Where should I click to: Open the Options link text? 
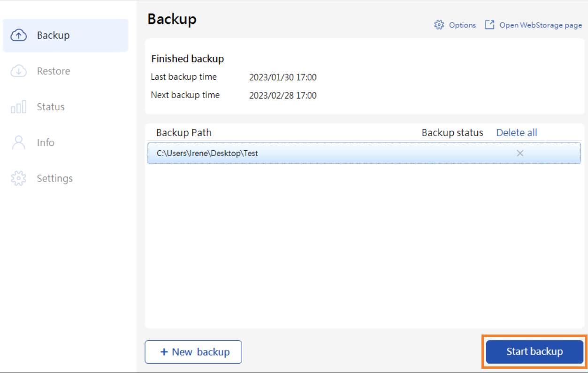click(462, 25)
